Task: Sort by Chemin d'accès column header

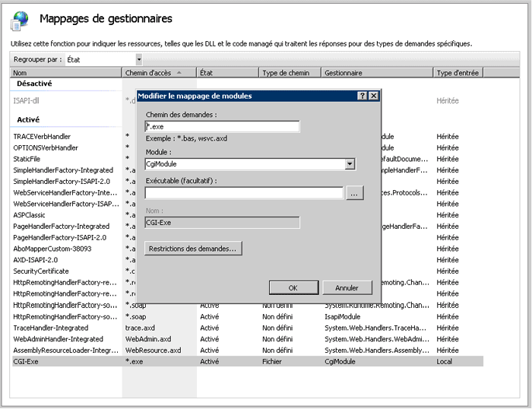Action: 159,73
